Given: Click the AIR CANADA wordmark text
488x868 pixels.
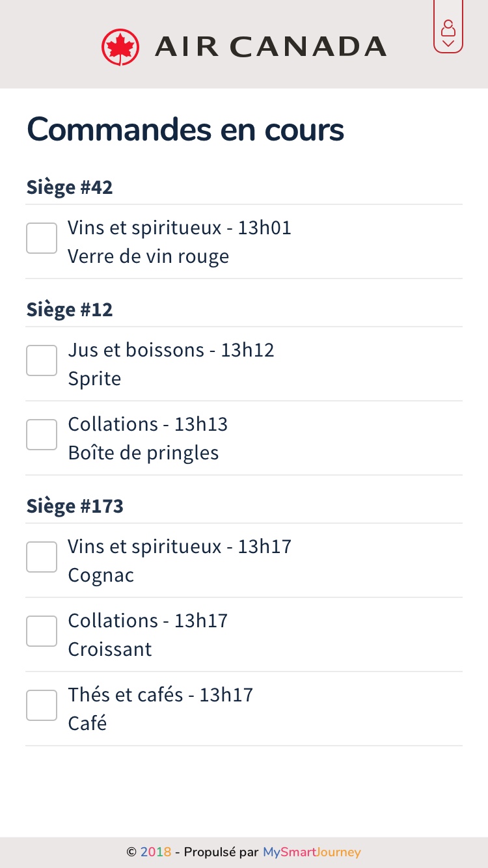Looking at the screenshot, I should coord(271,47).
